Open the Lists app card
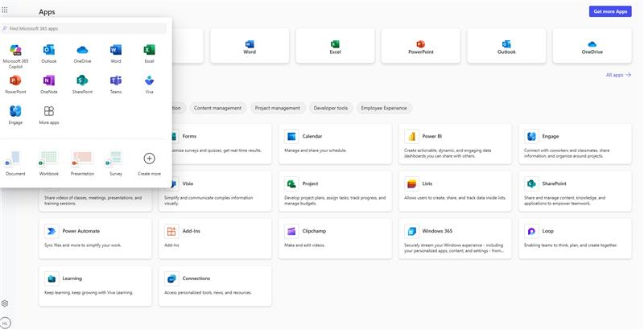 point(455,192)
